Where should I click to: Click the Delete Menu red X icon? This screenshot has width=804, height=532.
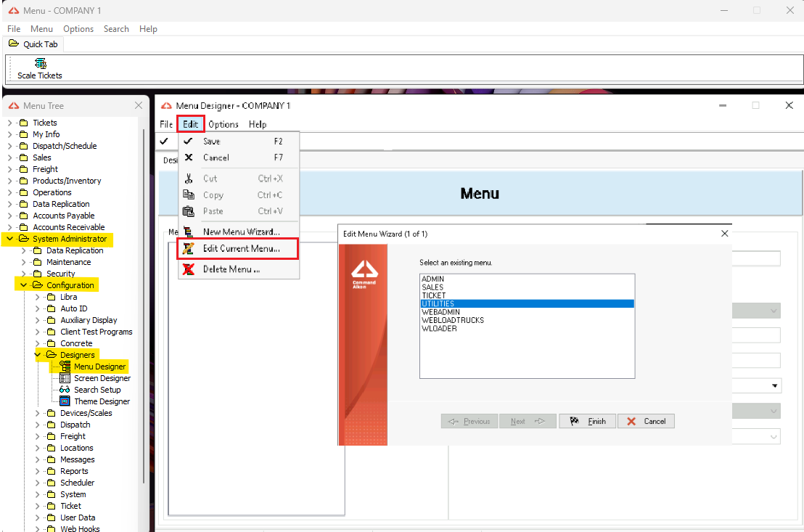point(188,269)
